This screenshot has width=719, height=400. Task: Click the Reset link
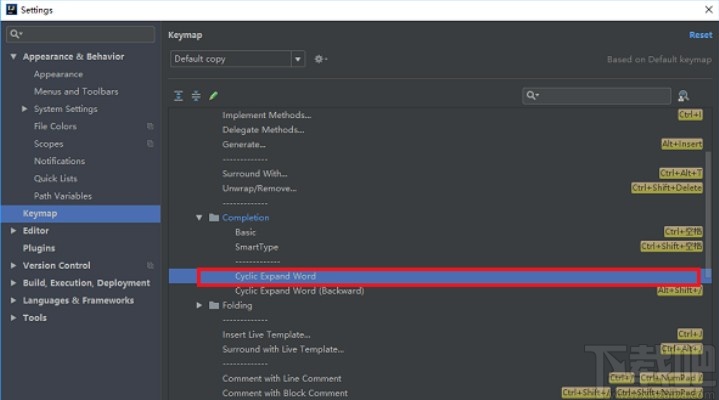pos(700,35)
